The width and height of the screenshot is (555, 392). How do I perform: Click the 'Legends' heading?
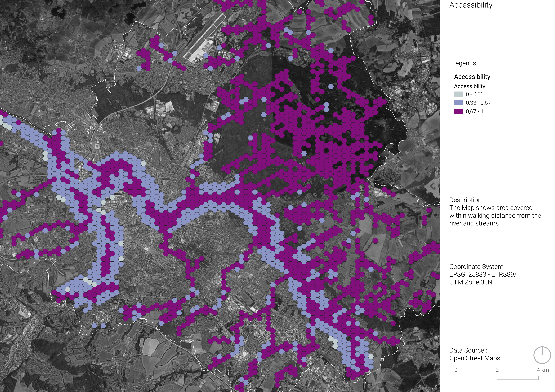tap(464, 63)
